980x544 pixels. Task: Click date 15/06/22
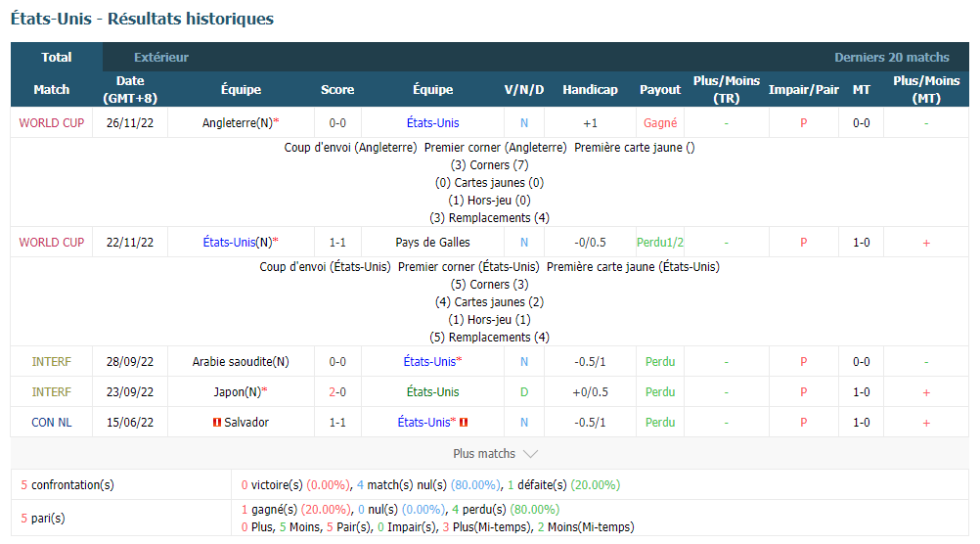coord(130,423)
